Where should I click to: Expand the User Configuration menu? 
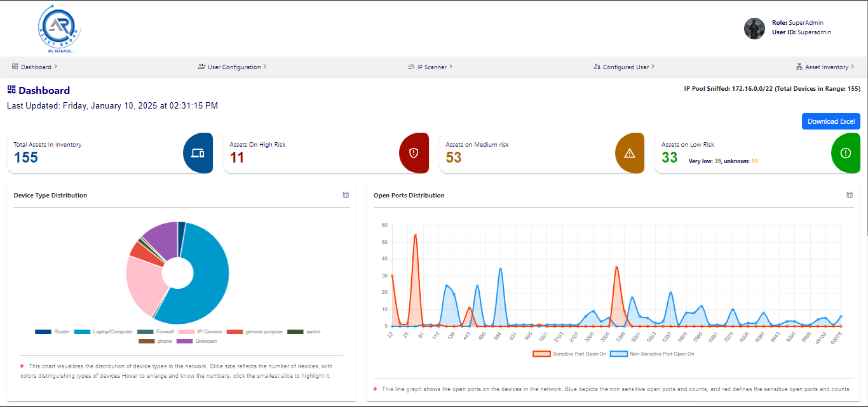[233, 67]
